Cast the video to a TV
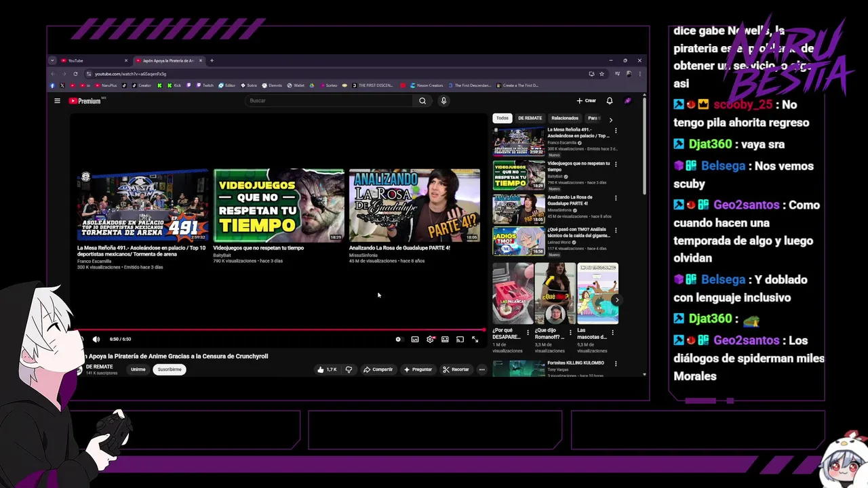This screenshot has width=868, height=488. coord(460,339)
